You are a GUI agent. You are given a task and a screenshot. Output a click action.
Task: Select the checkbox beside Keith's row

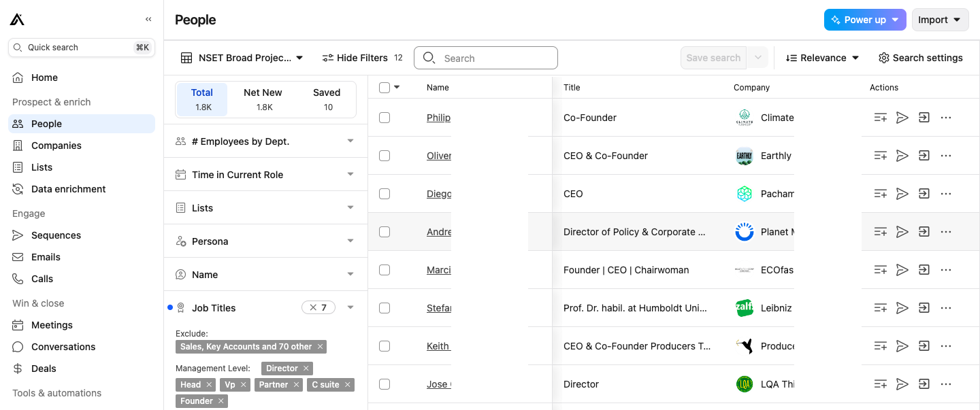pos(385,346)
